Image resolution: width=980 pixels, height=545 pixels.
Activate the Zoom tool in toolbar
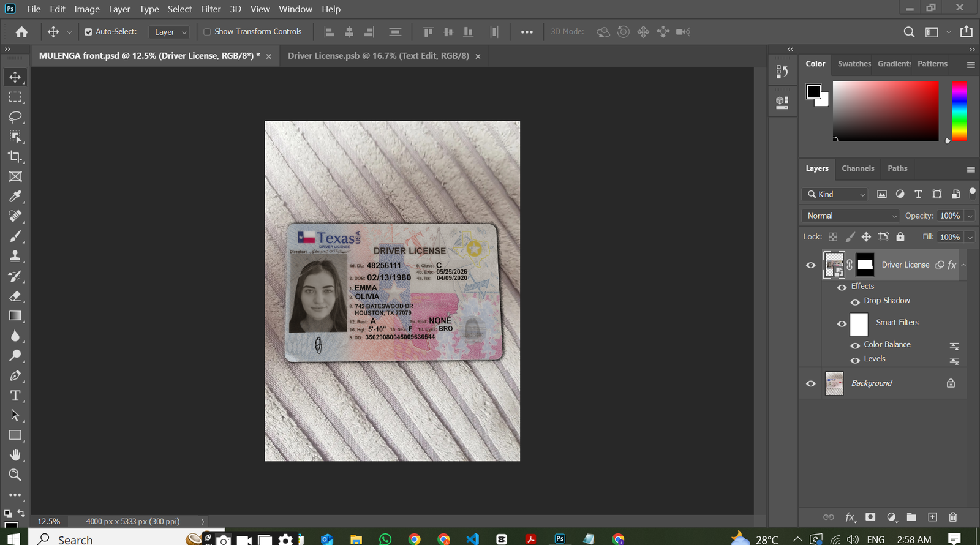[15, 475]
